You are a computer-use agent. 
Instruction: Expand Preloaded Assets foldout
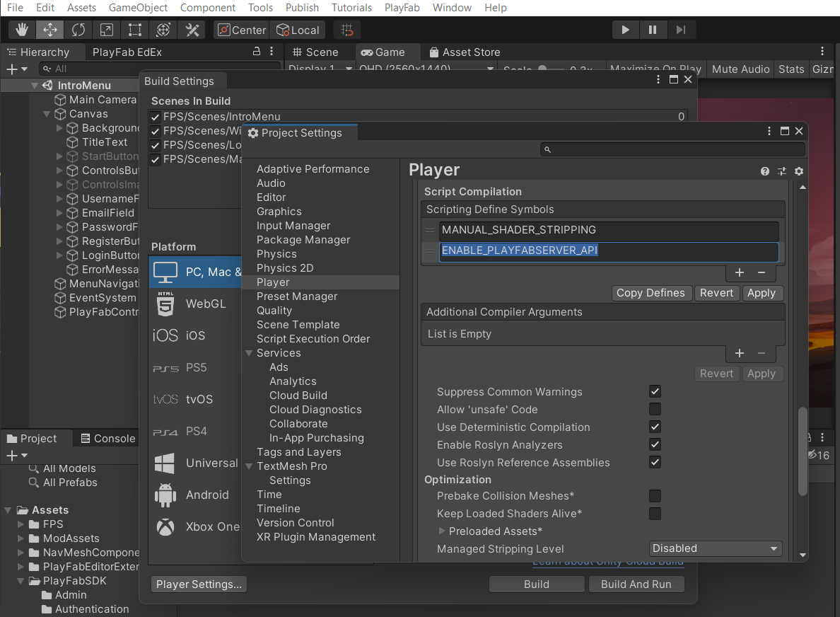443,531
